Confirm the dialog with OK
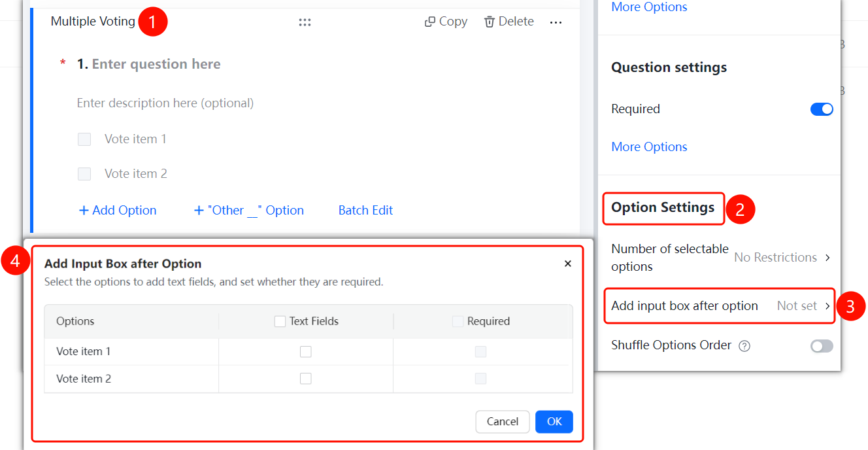 point(554,422)
